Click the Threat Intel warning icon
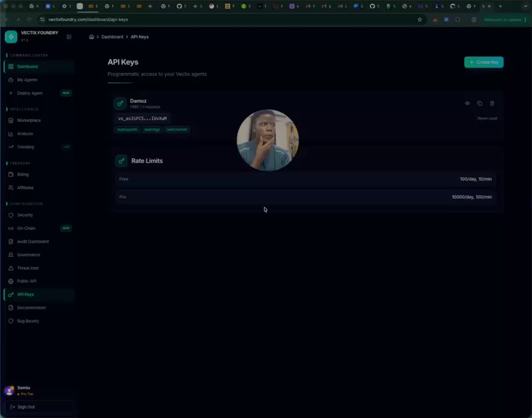The width and height of the screenshot is (532, 418). (11, 268)
